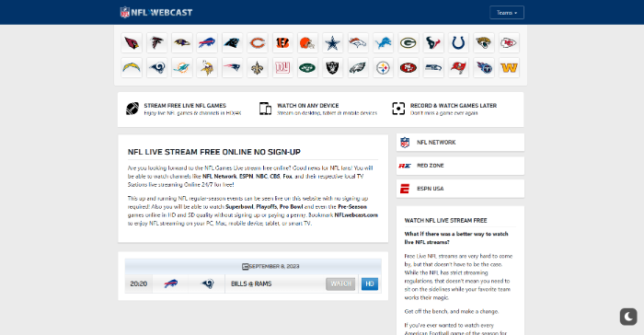
Task: Click the 20:20 game time cell
Action: point(138,284)
